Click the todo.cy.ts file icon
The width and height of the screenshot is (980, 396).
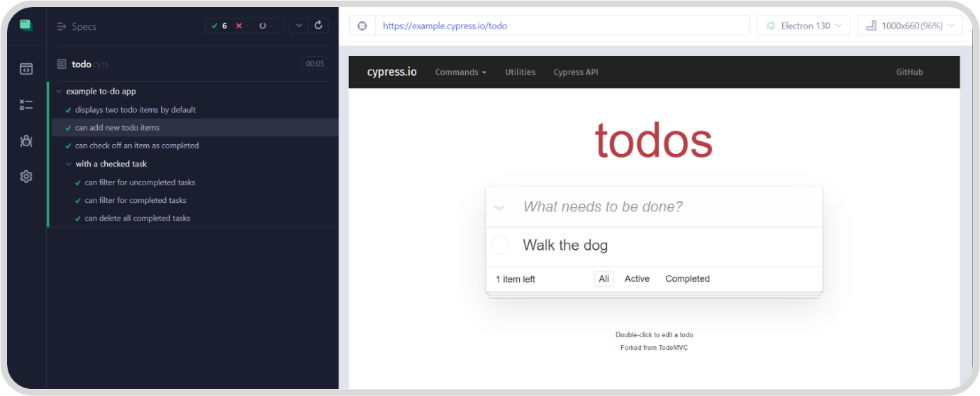pyautogui.click(x=62, y=64)
